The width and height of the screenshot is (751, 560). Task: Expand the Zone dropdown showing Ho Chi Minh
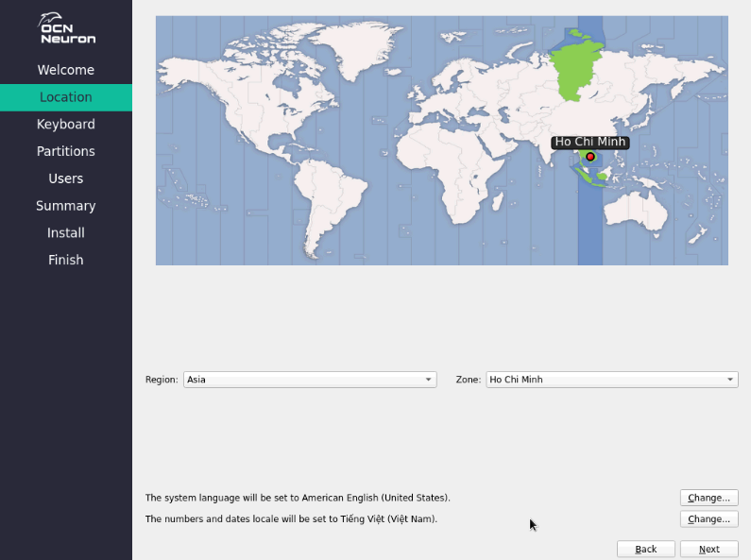coord(611,380)
